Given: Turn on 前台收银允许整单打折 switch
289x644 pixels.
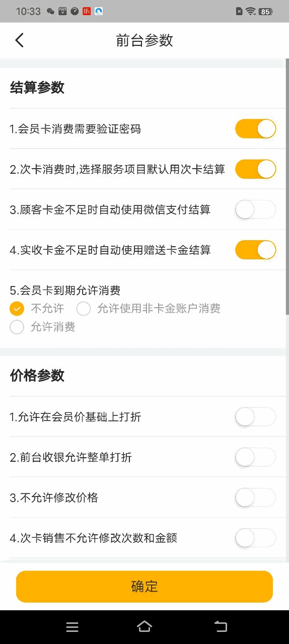Looking at the screenshot, I should (x=256, y=457).
